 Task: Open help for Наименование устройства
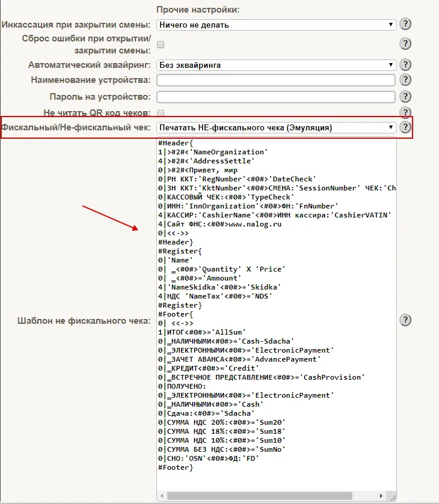pos(405,80)
